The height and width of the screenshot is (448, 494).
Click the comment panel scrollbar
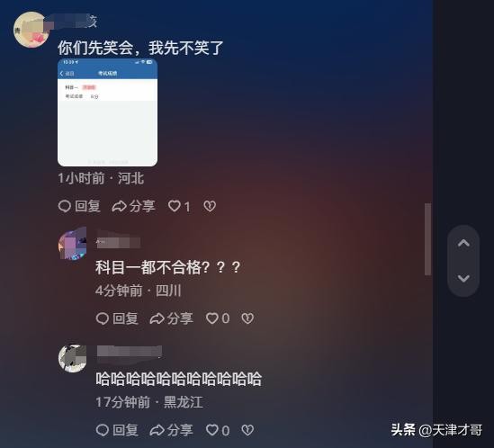[x=427, y=239]
